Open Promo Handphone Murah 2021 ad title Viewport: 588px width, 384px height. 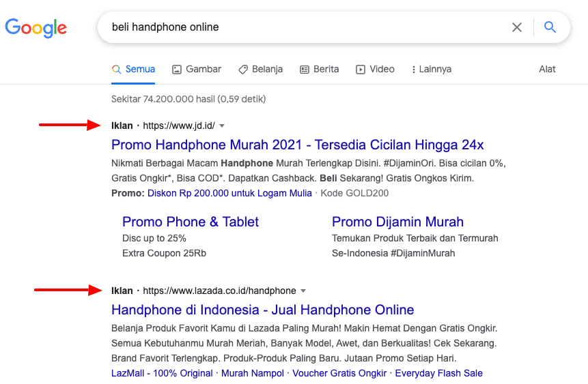click(x=297, y=145)
